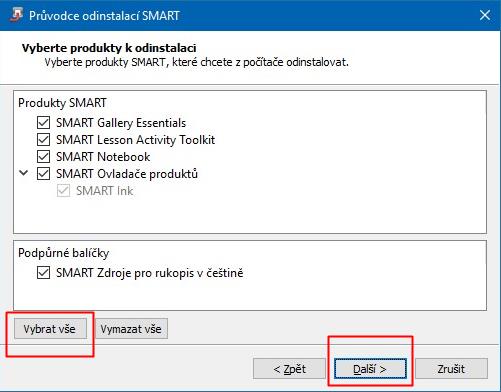The image size is (501, 392).
Task: Select the SMART Lesson Activity Toolkit label
Action: click(x=135, y=140)
